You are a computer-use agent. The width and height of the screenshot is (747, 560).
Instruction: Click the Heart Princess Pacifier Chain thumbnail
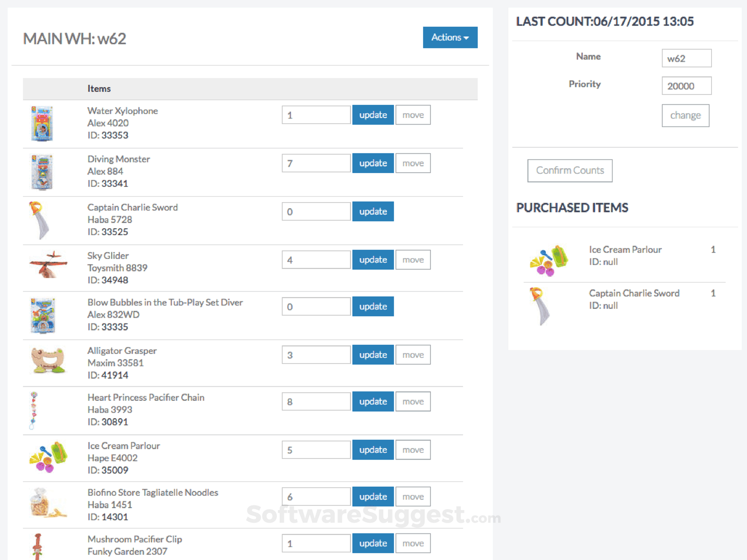[34, 410]
